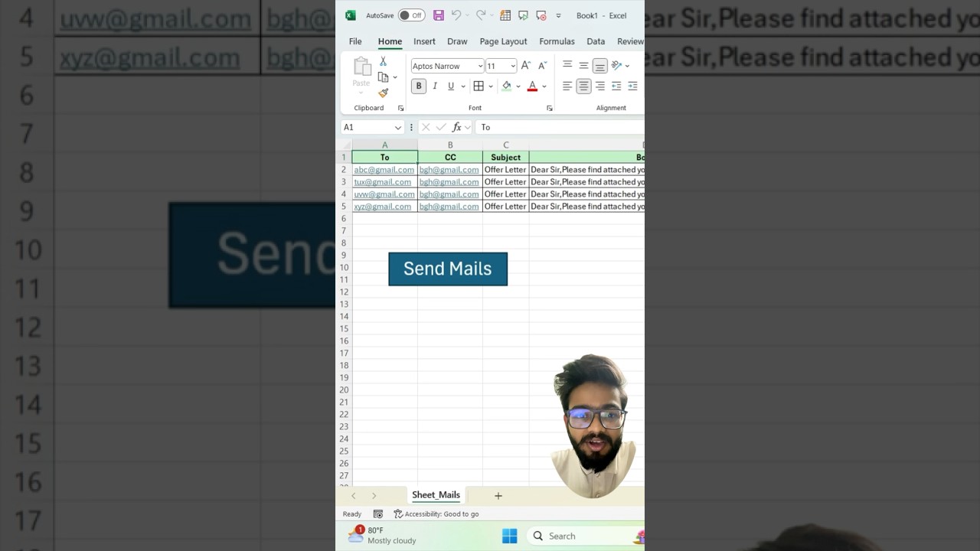The image size is (980, 551).
Task: Click Insert Function fx icon
Action: (457, 127)
